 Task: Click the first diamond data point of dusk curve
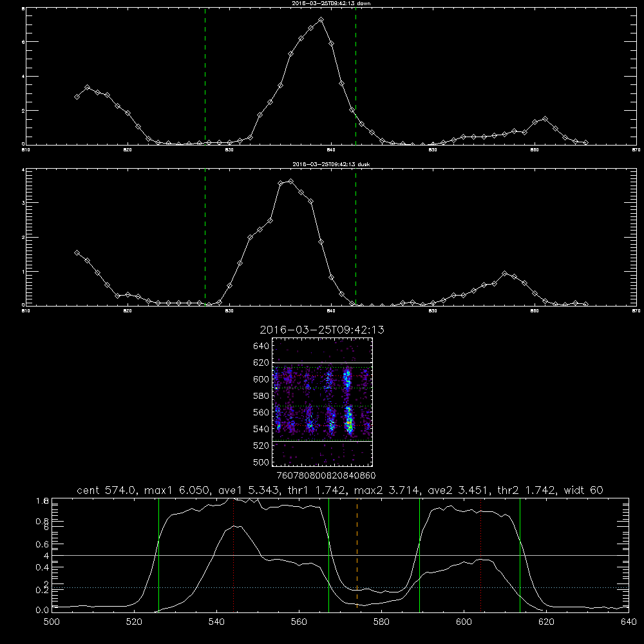click(77, 253)
